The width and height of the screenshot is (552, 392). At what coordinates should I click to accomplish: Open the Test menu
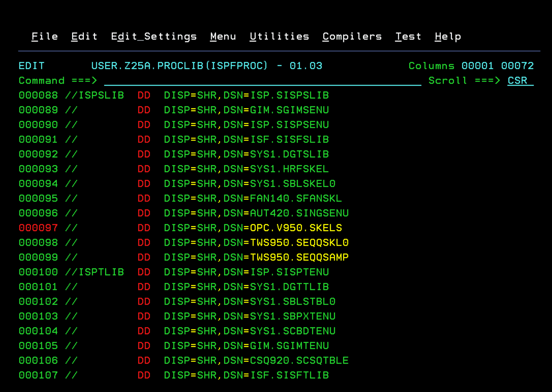[x=408, y=37]
